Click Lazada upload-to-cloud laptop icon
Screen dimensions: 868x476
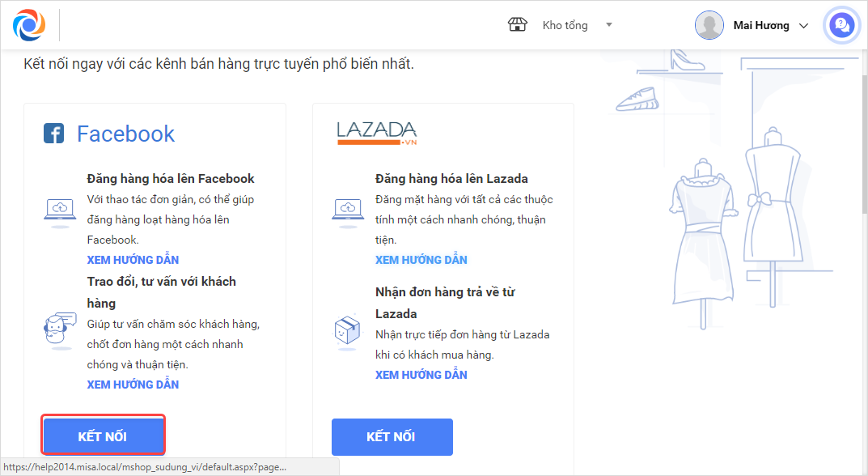coord(348,209)
